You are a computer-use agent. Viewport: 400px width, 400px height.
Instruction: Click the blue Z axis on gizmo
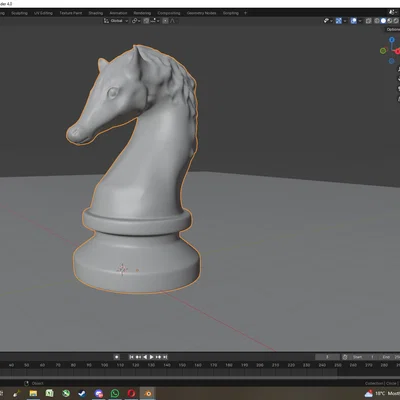coord(392,40)
